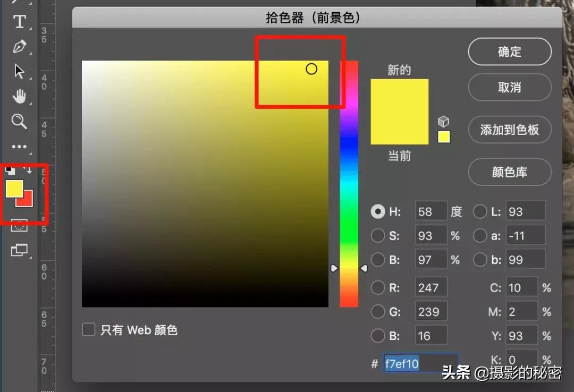Click the hex value field showing f7ef10
The image size is (574, 392).
click(x=420, y=363)
